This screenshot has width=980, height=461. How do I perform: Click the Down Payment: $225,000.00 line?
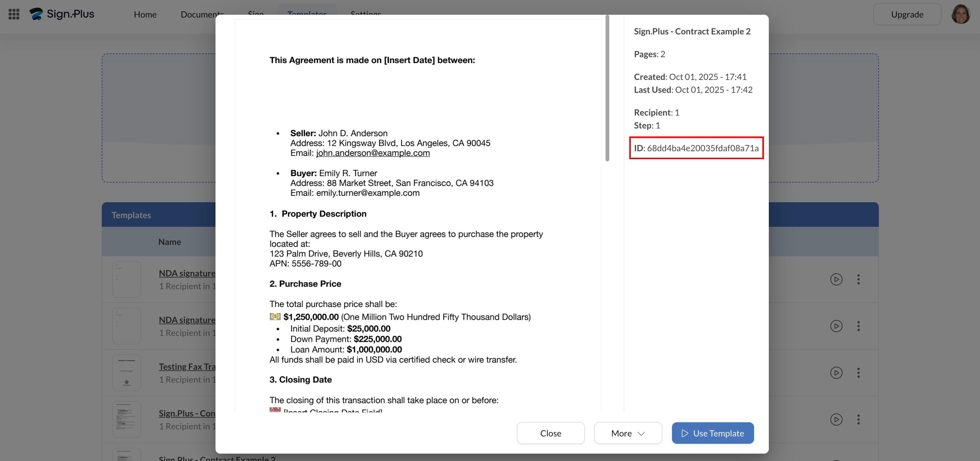click(346, 339)
